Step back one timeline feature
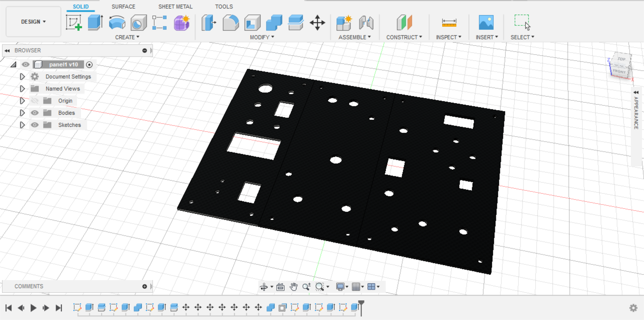Screen dimensions: 644x320 (x=21, y=308)
